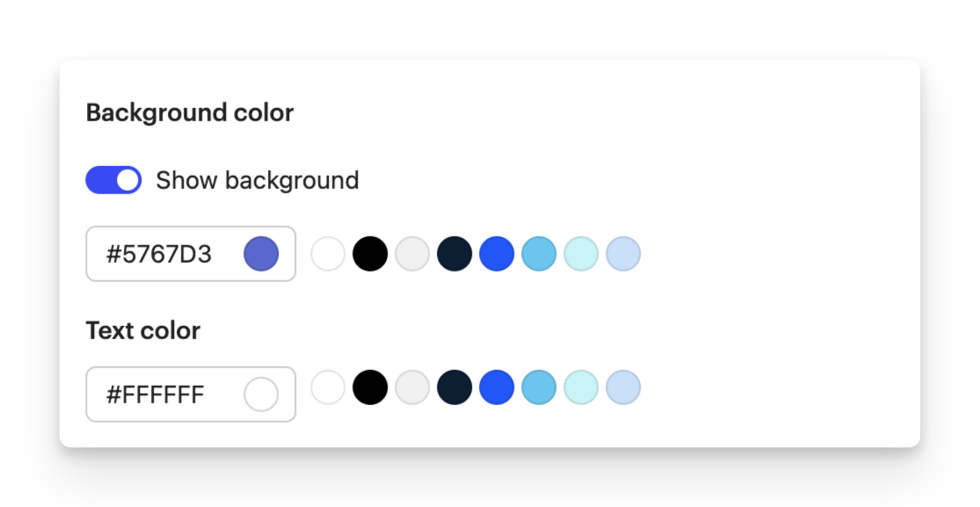Choose pale cyan text color swatch
The image size is (980, 507).
(x=581, y=387)
